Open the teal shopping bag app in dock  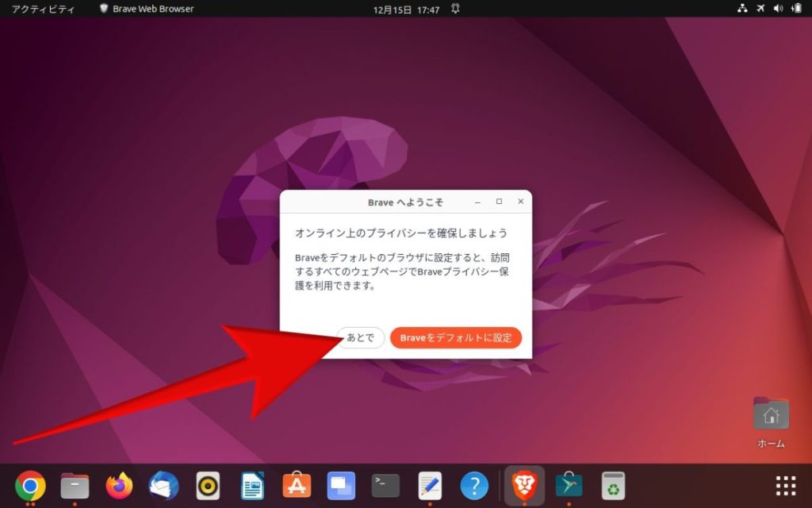coord(569,486)
